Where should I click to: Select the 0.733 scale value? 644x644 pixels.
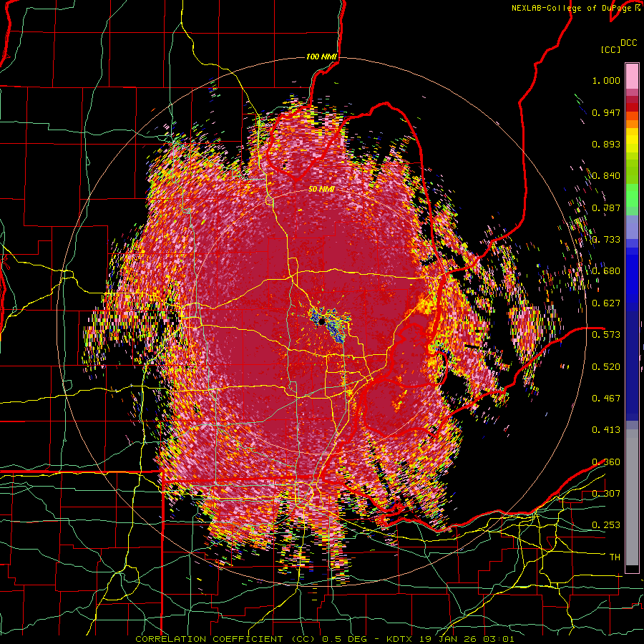coord(606,240)
